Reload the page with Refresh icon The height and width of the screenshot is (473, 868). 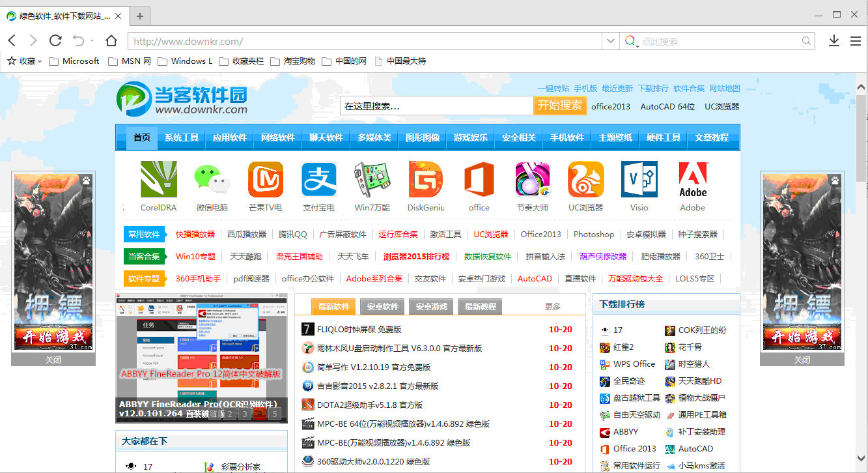[x=55, y=41]
